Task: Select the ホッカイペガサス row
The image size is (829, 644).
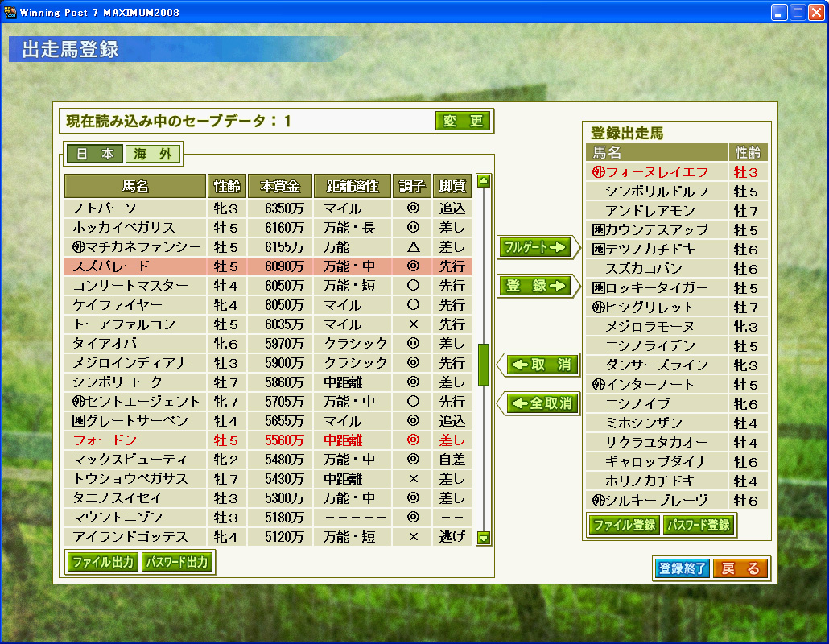Action: point(268,228)
